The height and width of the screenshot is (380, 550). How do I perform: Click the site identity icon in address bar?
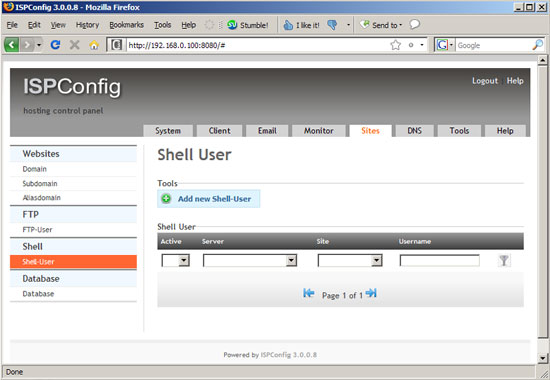click(117, 45)
